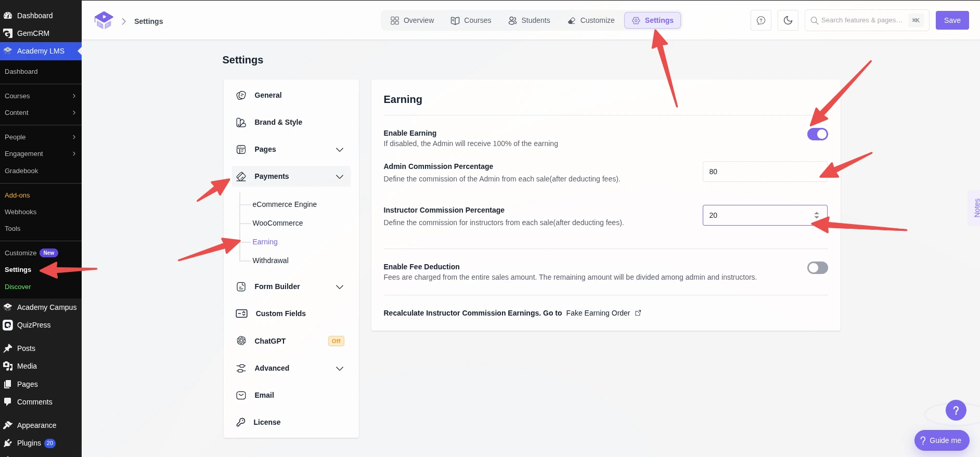Disable the Enable Earning toggle
Screen dimensions: 980x457
pos(817,134)
